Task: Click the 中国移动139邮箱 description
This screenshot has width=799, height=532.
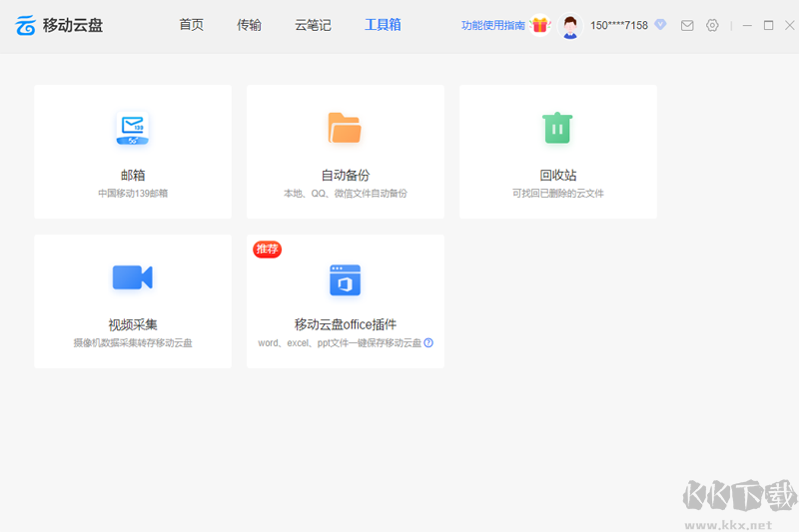Action: coord(133,193)
